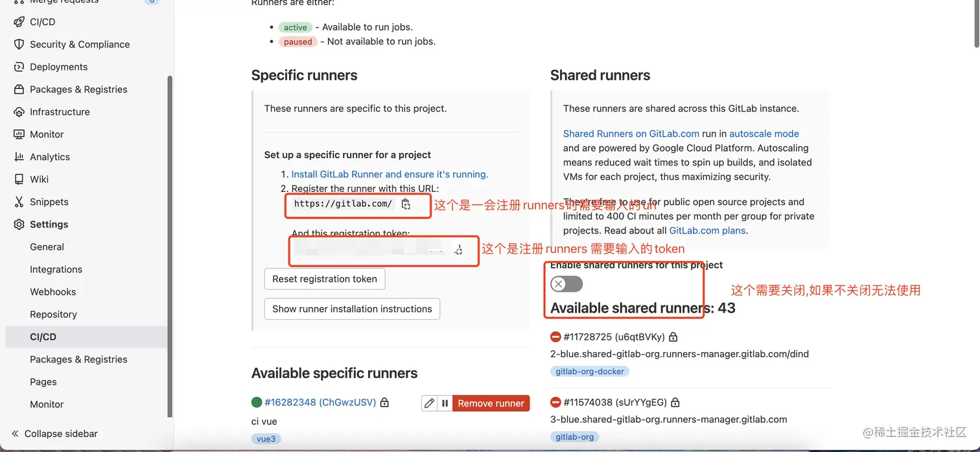The width and height of the screenshot is (980, 452).
Task: Click the Available shared runners: 43 heading
Action: (643, 308)
